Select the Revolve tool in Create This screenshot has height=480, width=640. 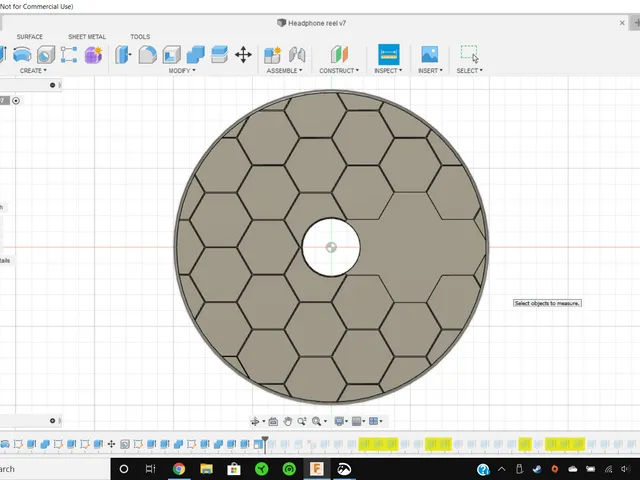(22, 54)
